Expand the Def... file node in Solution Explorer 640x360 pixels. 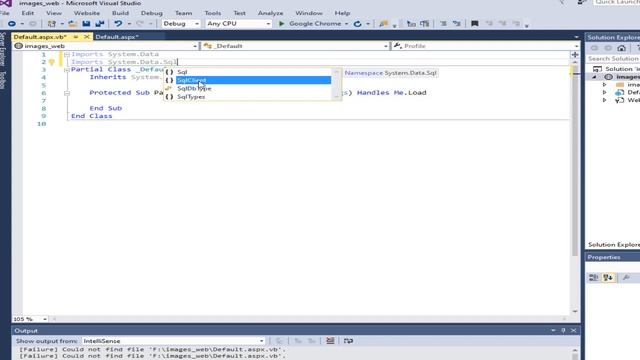pos(604,93)
